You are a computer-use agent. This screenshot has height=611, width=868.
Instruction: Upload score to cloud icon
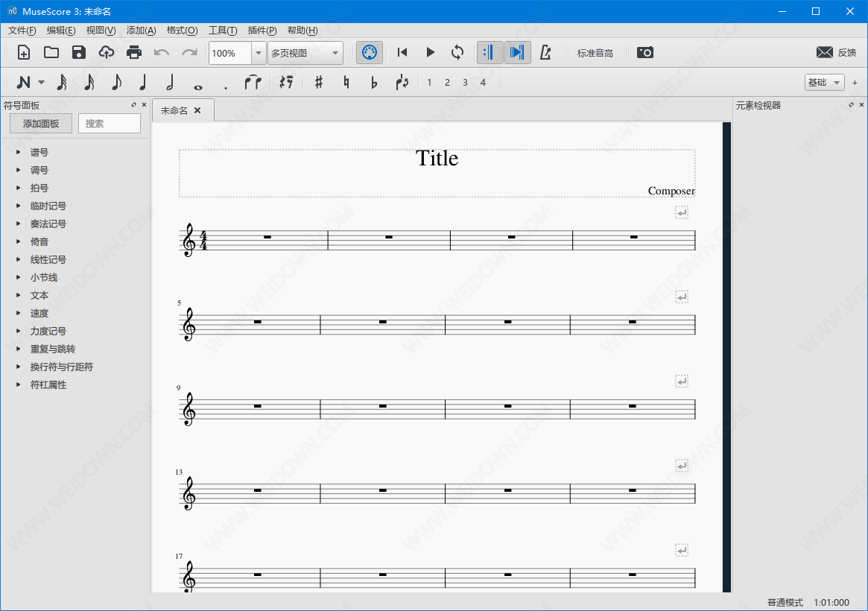click(x=107, y=53)
